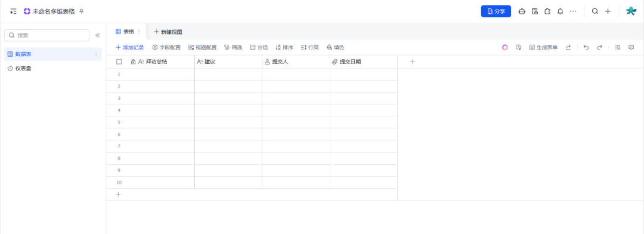
Task: Click 生成表单 to generate a form
Action: click(543, 48)
